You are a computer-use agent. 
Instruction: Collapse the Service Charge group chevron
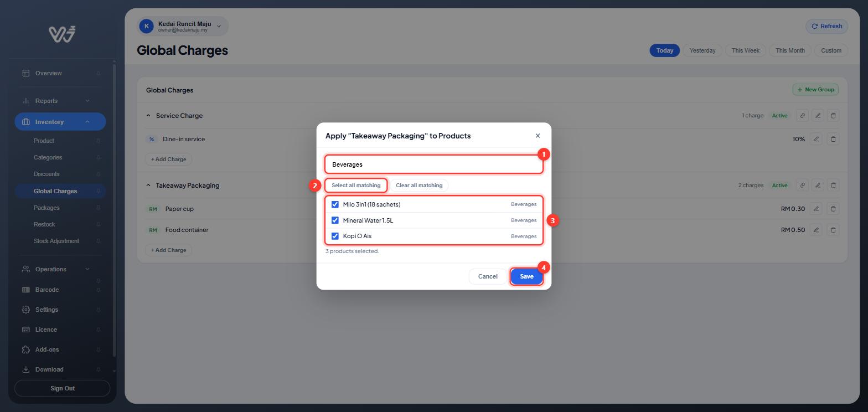(x=148, y=116)
